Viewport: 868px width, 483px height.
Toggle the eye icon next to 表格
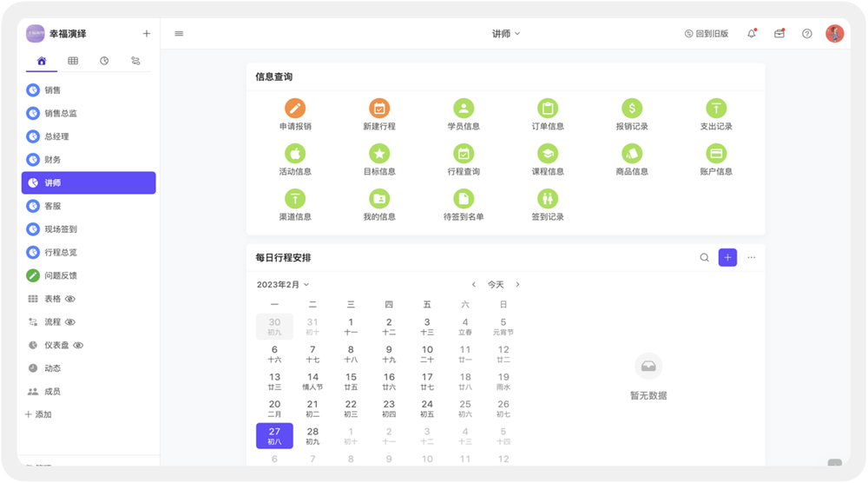70,299
